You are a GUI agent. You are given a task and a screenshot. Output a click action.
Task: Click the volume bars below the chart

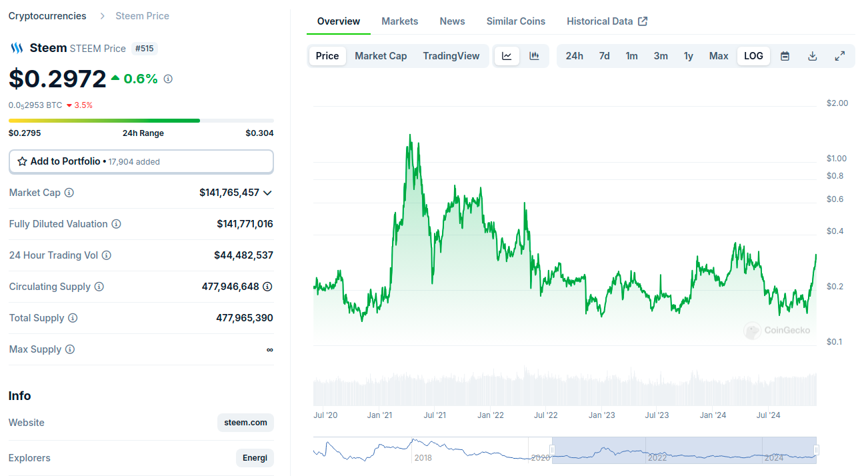(x=565, y=387)
